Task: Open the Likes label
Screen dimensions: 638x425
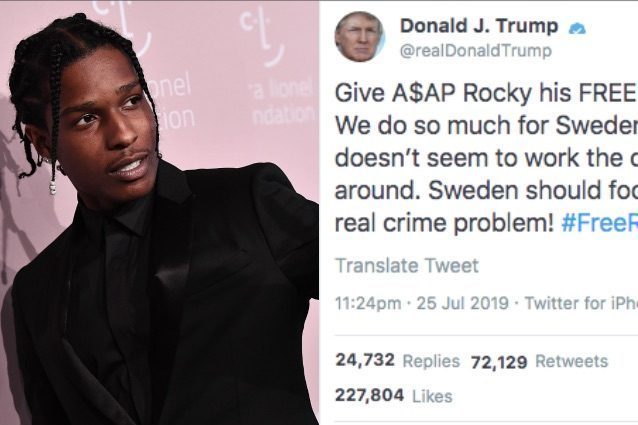Action: click(432, 396)
